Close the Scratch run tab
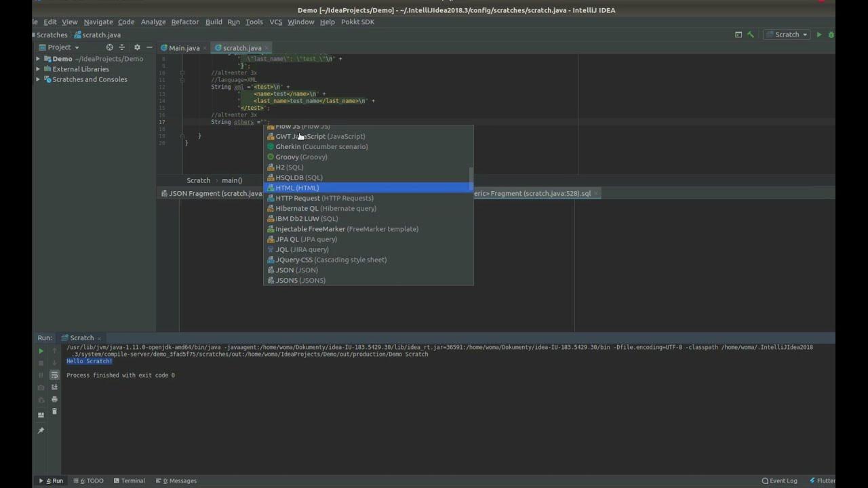Screen dimensions: 868x488 click(99, 338)
